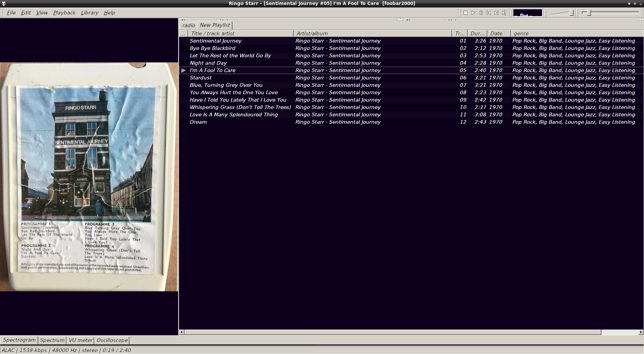The width and height of the screenshot is (644, 354).
Task: Switch to the Spectrogram tab
Action: [x=19, y=340]
